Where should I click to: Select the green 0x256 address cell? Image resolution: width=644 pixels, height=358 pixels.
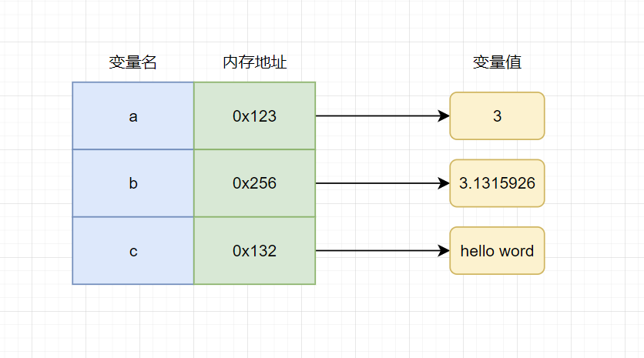tap(254, 184)
